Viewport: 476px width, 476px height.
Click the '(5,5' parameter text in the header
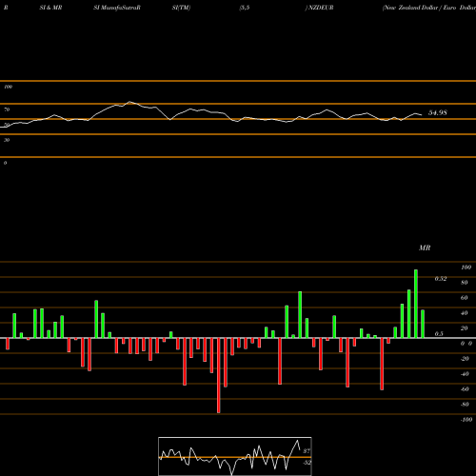click(245, 8)
